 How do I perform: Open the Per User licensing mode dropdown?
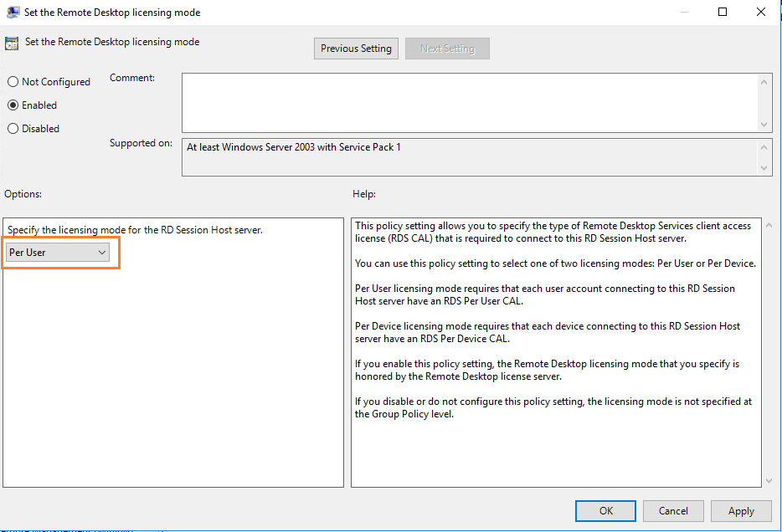pyautogui.click(x=58, y=253)
